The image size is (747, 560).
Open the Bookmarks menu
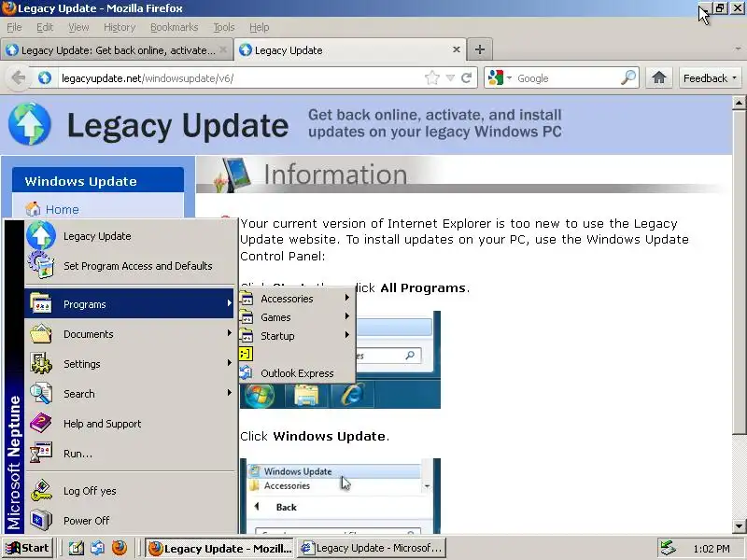tap(174, 27)
